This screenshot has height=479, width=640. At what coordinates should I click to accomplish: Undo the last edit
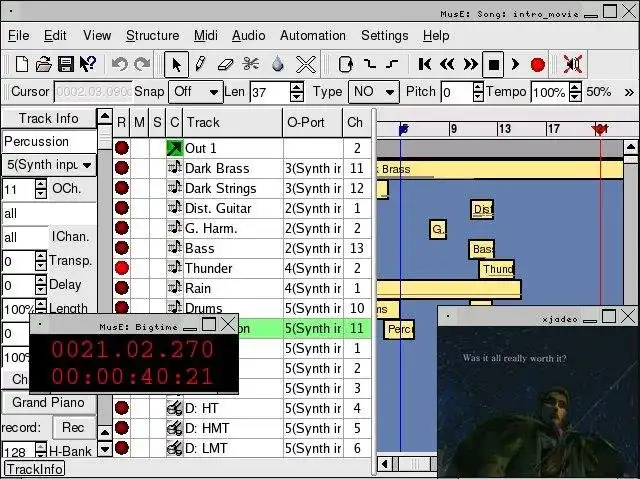coord(120,64)
